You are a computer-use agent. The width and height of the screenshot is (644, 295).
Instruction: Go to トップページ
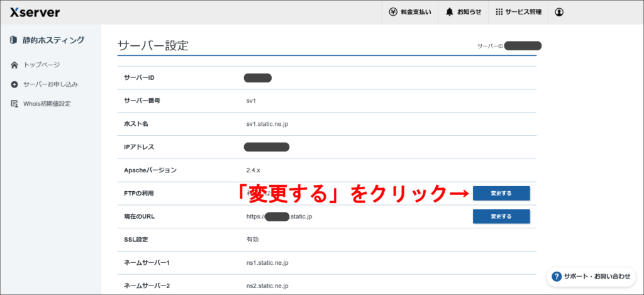(42, 65)
